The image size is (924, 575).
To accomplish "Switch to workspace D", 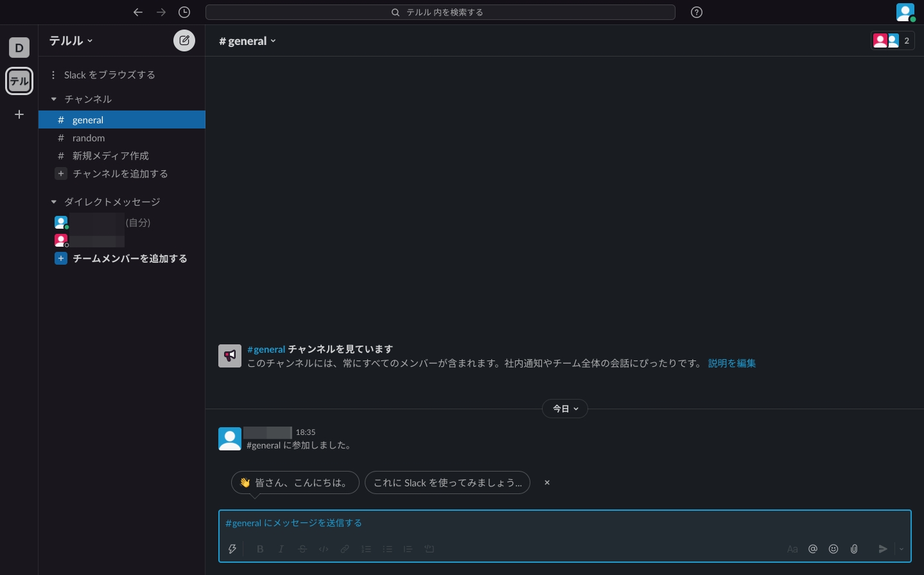I will click(19, 48).
